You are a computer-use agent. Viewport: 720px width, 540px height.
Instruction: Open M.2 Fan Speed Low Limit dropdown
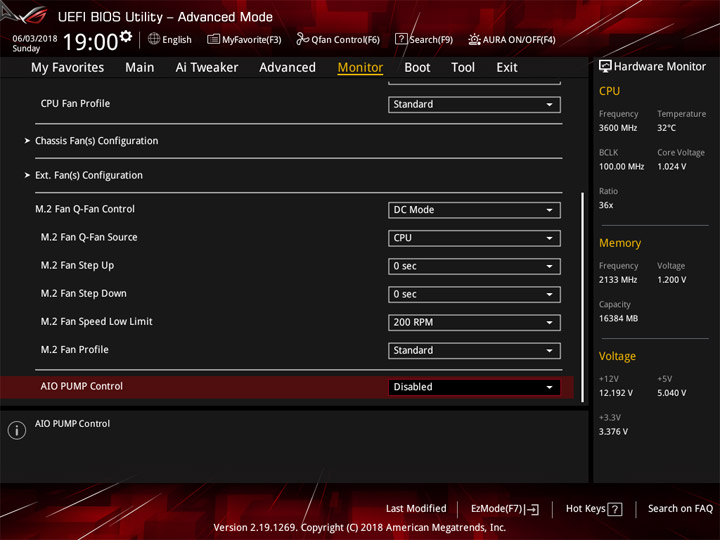pyautogui.click(x=474, y=322)
